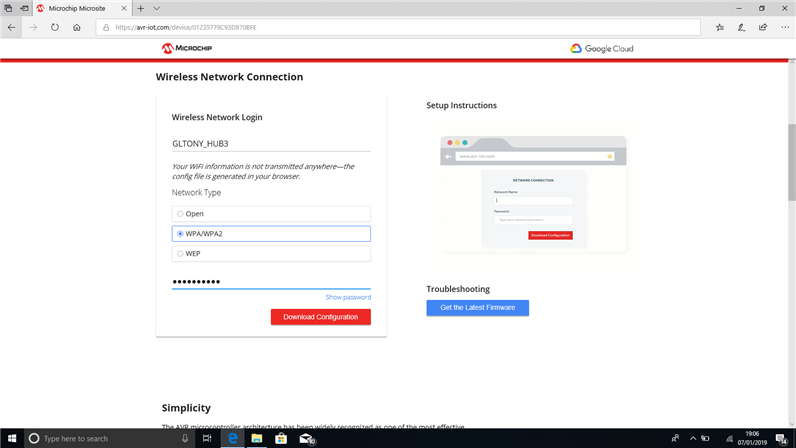Open the tabs you've set aside icon

click(8, 8)
